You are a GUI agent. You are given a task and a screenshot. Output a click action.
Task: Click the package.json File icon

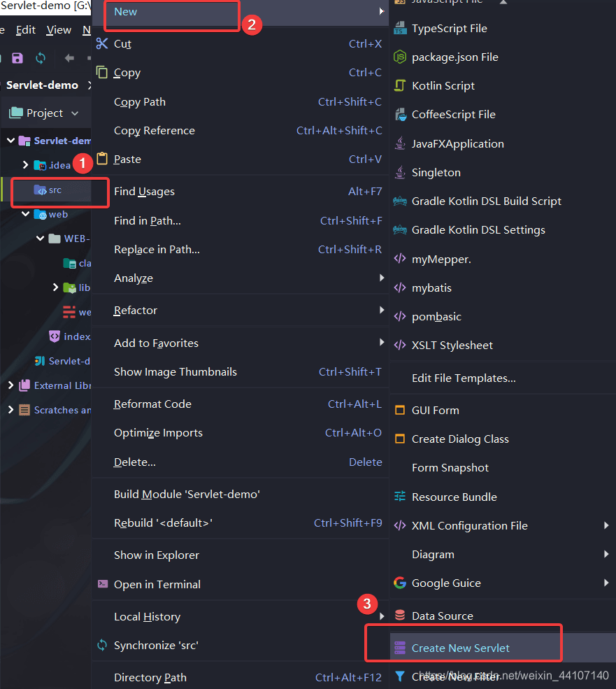click(400, 57)
